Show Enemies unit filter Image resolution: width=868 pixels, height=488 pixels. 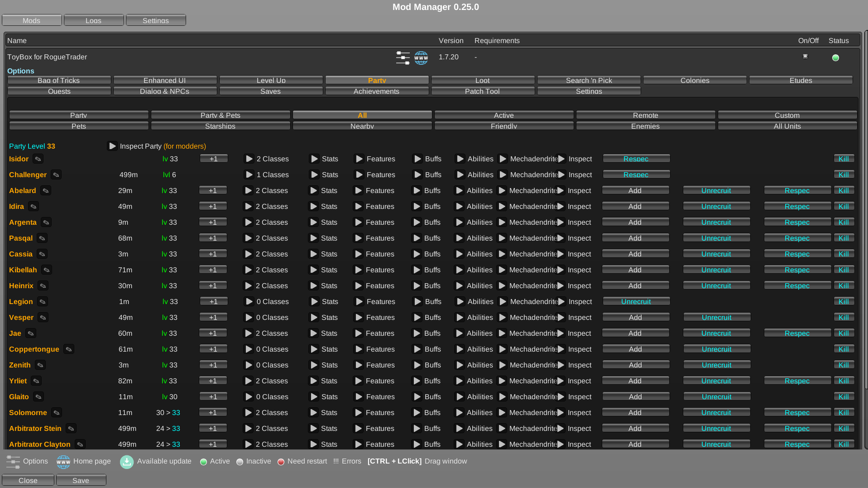(646, 126)
